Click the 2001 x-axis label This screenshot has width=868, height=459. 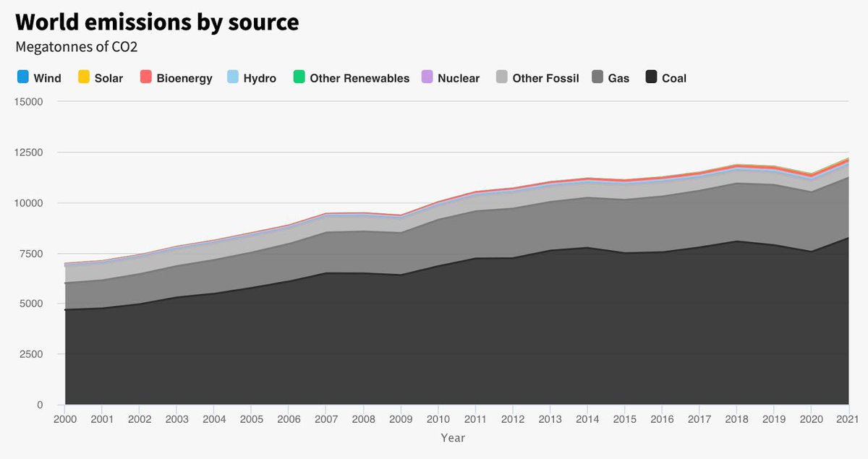(x=102, y=419)
